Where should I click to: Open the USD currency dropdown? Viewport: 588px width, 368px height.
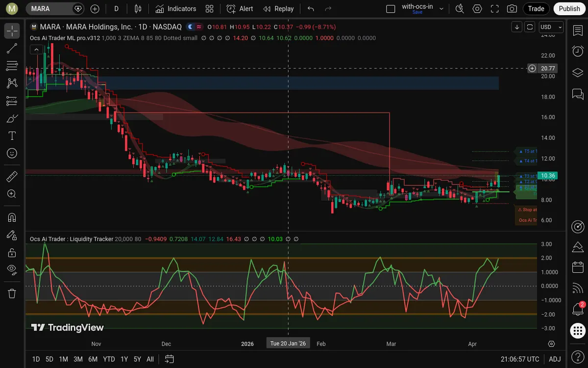(551, 27)
